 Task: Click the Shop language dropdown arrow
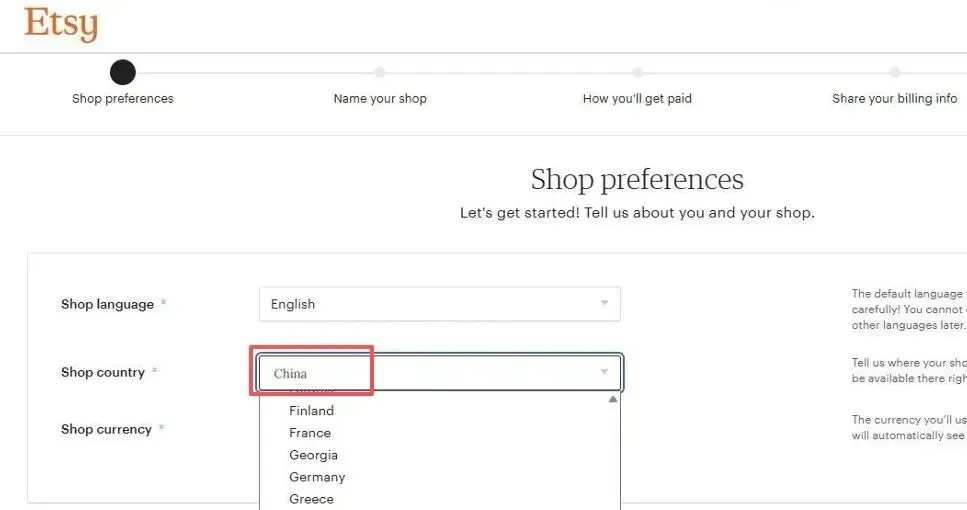point(604,304)
